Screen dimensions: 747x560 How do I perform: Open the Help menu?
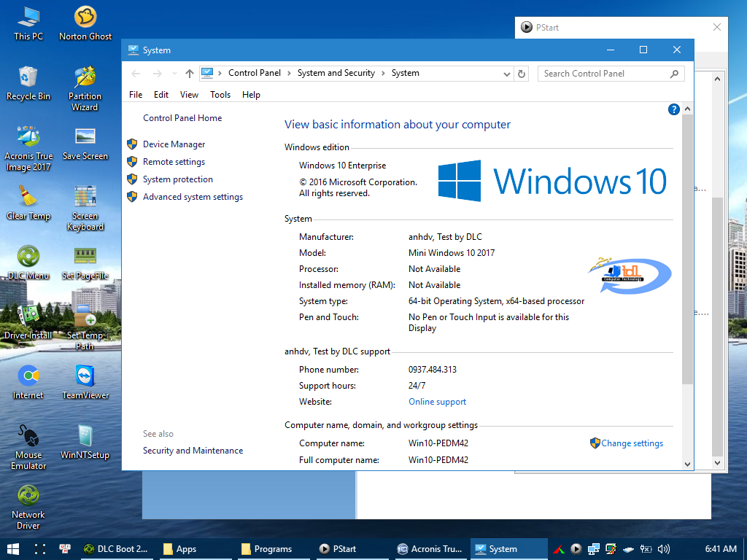pyautogui.click(x=251, y=95)
